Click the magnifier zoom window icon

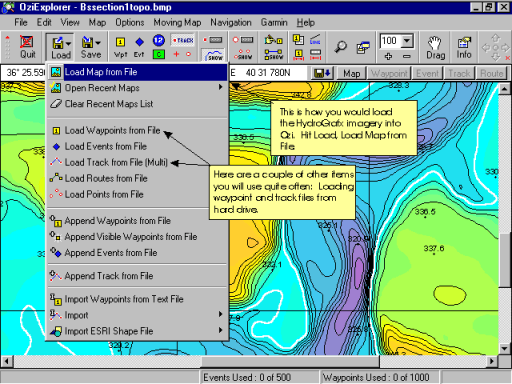click(341, 47)
